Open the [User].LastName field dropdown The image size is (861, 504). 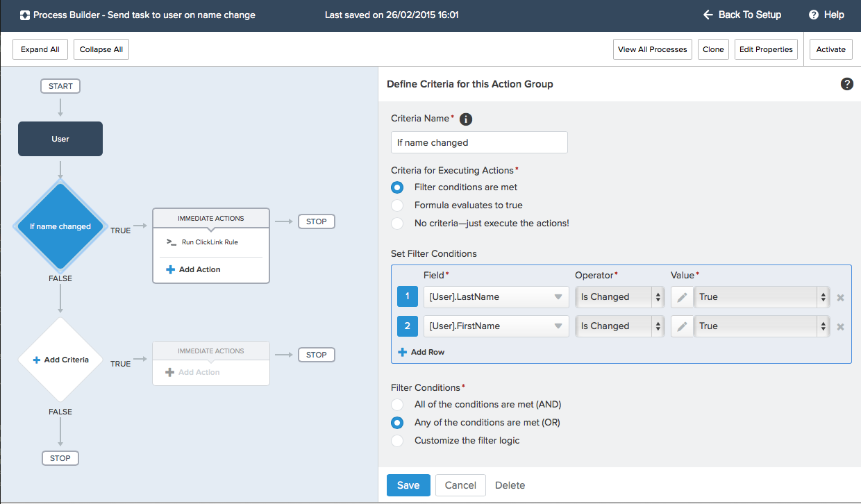pos(496,296)
